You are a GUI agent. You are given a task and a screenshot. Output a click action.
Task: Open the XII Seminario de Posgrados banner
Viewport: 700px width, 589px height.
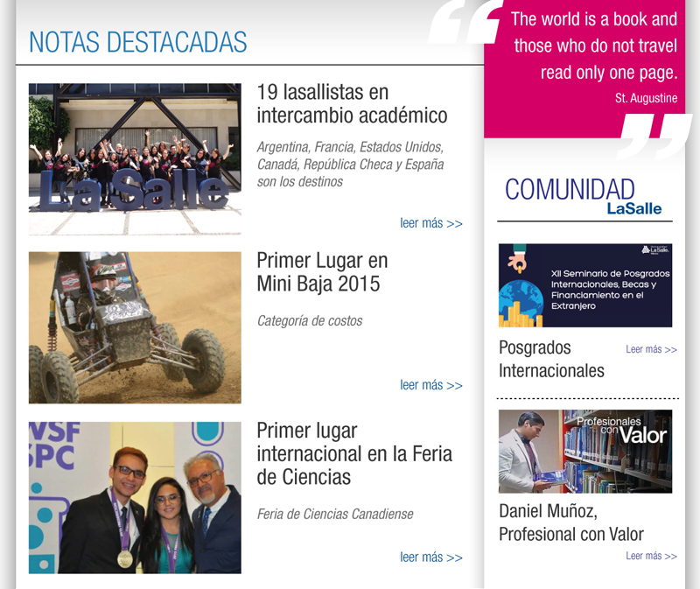coord(584,285)
